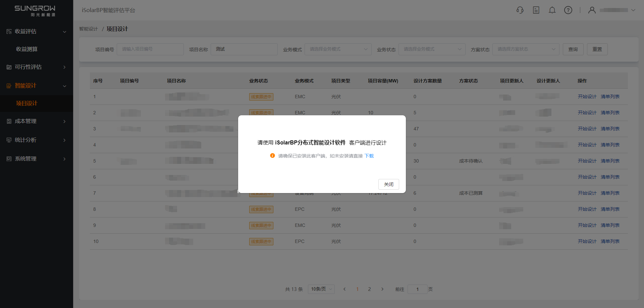Expand the 统计分析 menu chevron
The height and width of the screenshot is (308, 644).
pyautogui.click(x=64, y=140)
